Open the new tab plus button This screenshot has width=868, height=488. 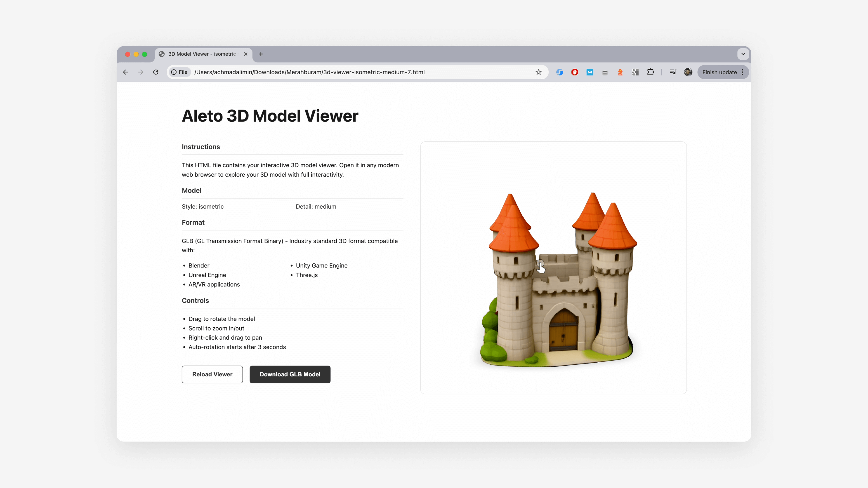click(x=260, y=54)
